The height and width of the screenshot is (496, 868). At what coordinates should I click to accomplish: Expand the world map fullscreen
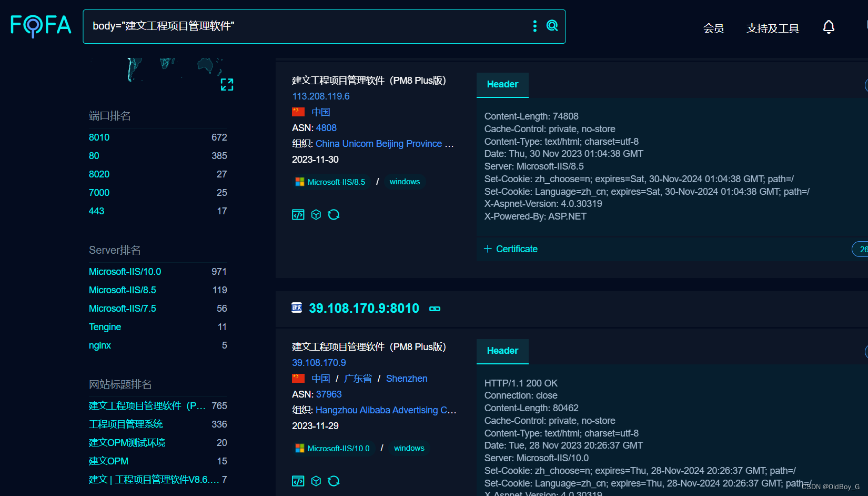point(227,84)
